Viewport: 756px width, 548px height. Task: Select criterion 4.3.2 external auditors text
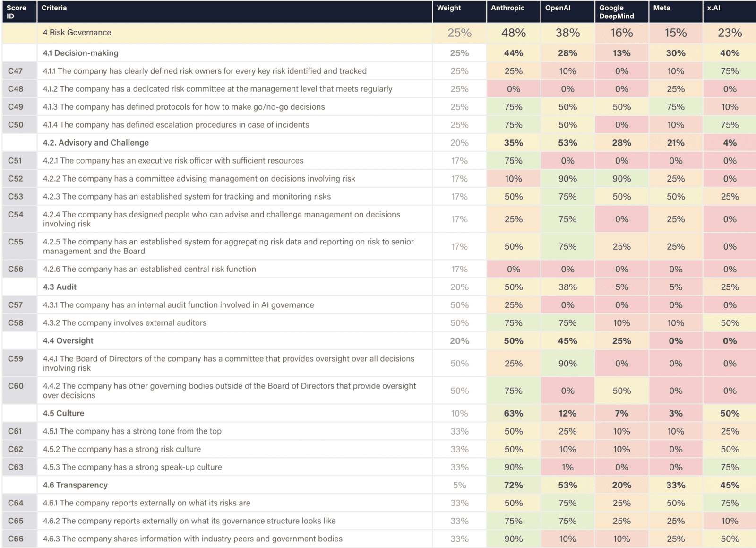click(x=125, y=323)
